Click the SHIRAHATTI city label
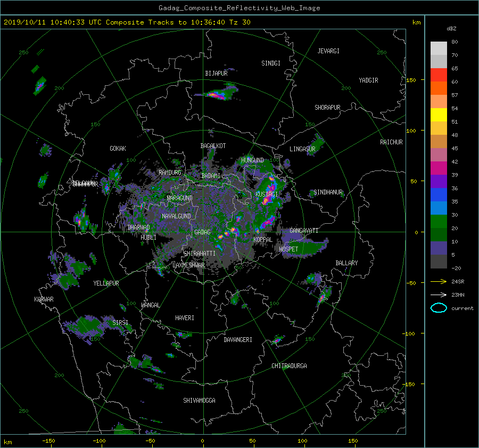 pyautogui.click(x=200, y=254)
